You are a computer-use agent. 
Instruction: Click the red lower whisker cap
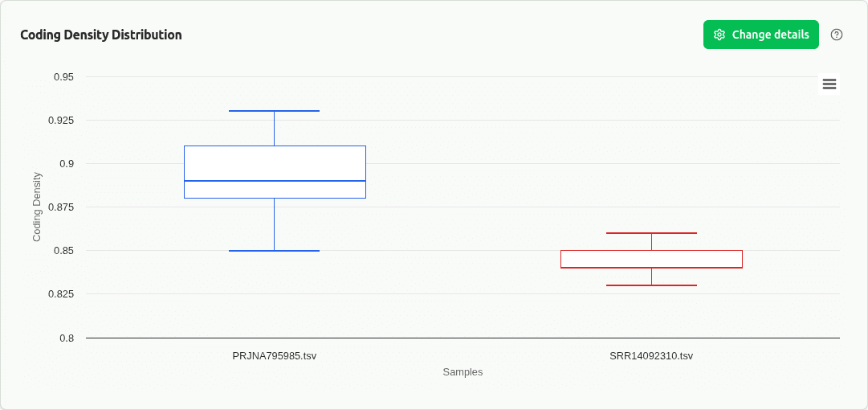(x=651, y=285)
